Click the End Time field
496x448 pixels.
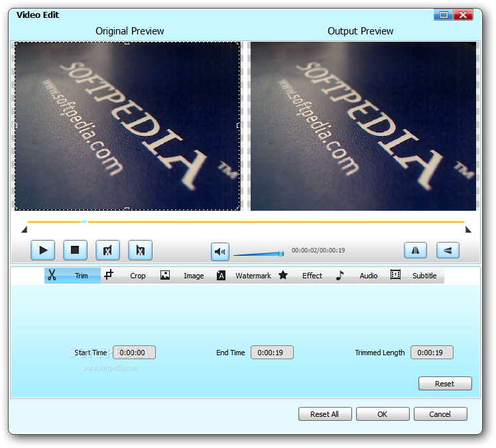[x=272, y=353]
